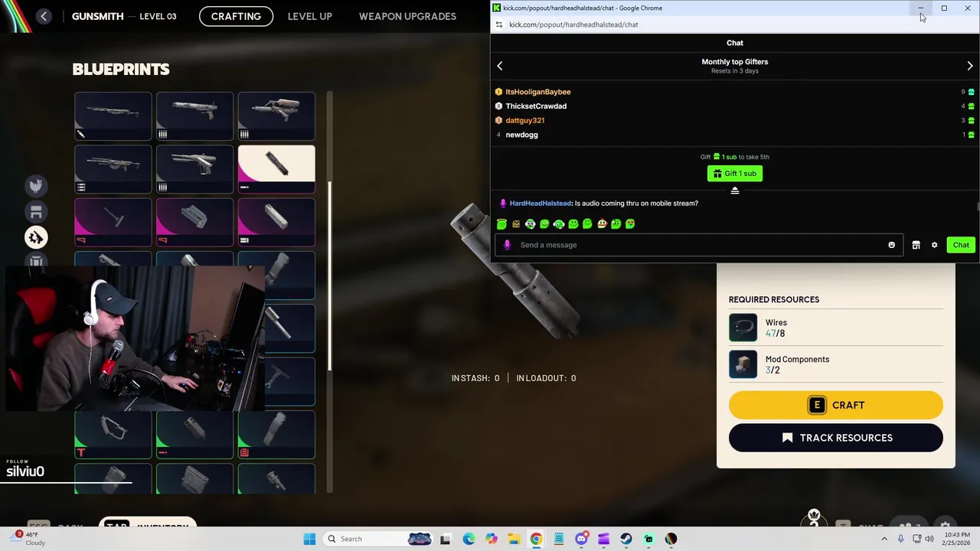The height and width of the screenshot is (551, 980).
Task: Open Copilot from the taskbar
Action: click(x=491, y=539)
